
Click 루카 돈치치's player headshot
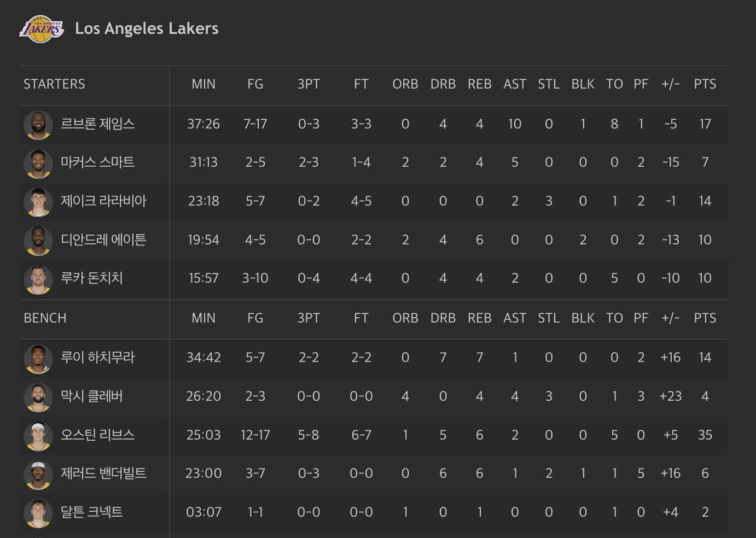tap(38, 279)
